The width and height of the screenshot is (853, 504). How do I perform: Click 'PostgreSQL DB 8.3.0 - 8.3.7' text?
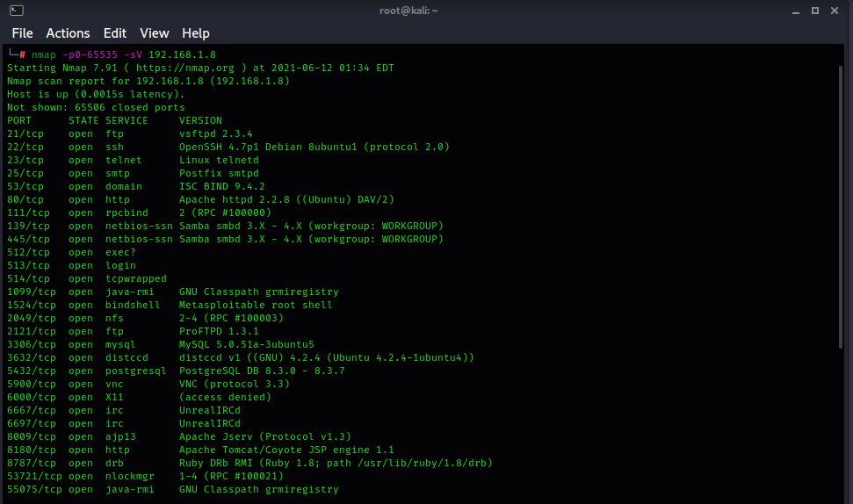tap(262, 371)
